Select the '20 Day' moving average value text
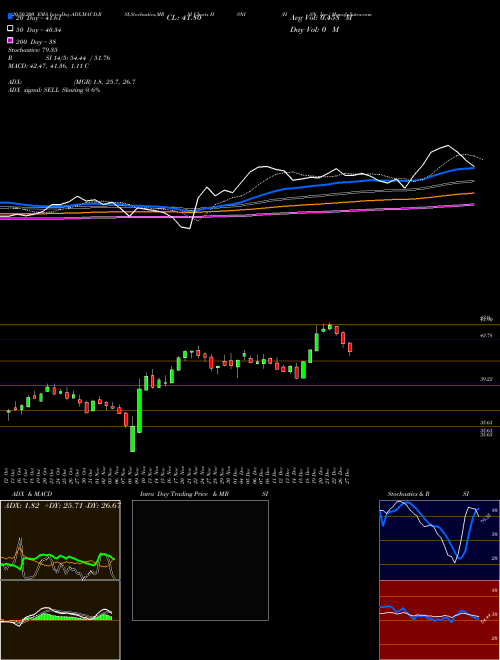Screen dimensions: 500x660 39,18
